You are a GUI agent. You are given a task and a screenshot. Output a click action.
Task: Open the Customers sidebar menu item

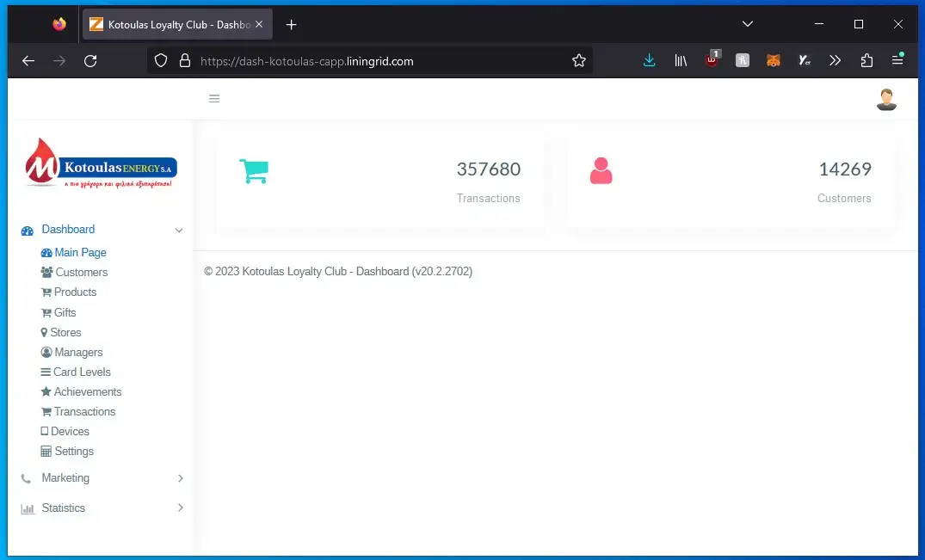tap(81, 273)
